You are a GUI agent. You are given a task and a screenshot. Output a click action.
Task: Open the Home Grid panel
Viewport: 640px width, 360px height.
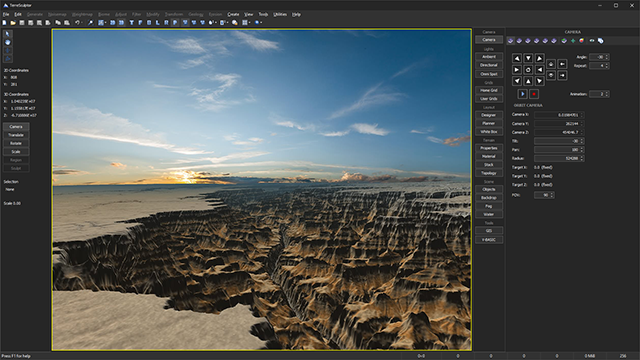coord(489,91)
